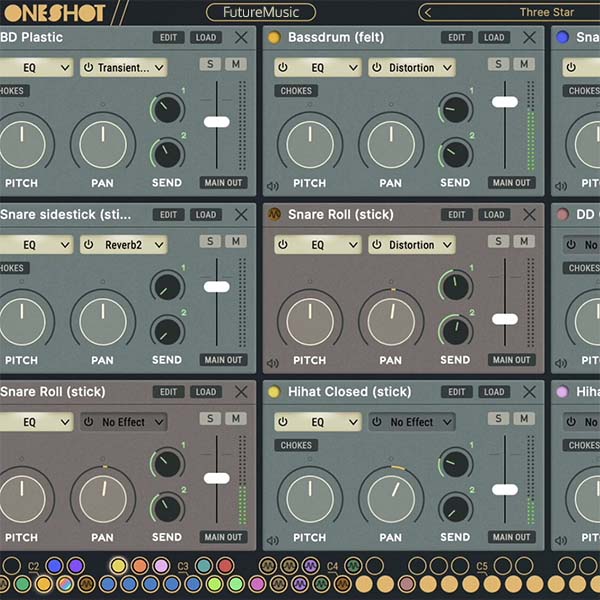The height and width of the screenshot is (600, 600).
Task: Click the PAN knob of BD Plastic
Action: (x=103, y=144)
